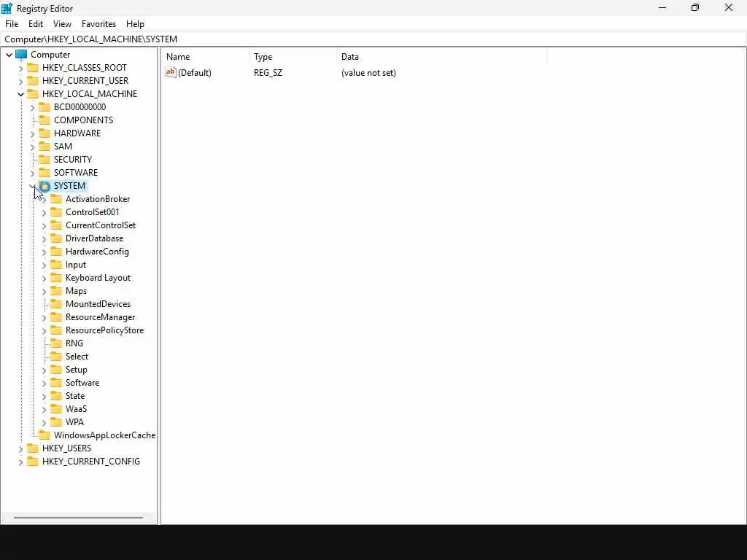
Task: Expand the HKEY_CURRENT_CONFIG chevron
Action: point(20,462)
